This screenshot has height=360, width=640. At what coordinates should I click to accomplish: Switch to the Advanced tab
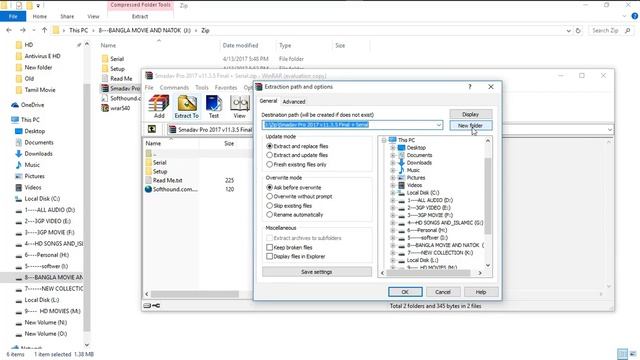tap(294, 102)
